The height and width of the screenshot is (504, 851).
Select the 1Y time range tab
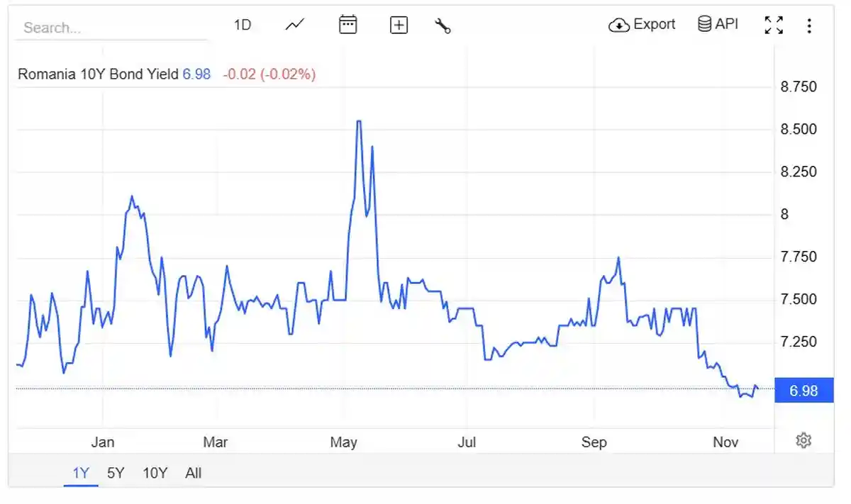click(x=81, y=473)
